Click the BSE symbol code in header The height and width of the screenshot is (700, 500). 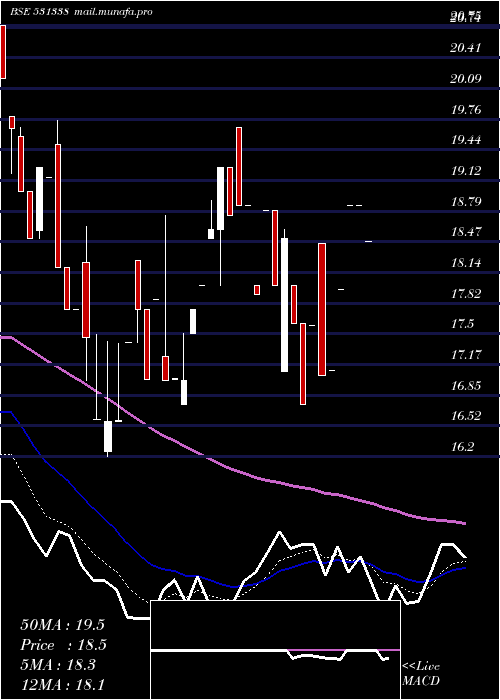coord(39,11)
